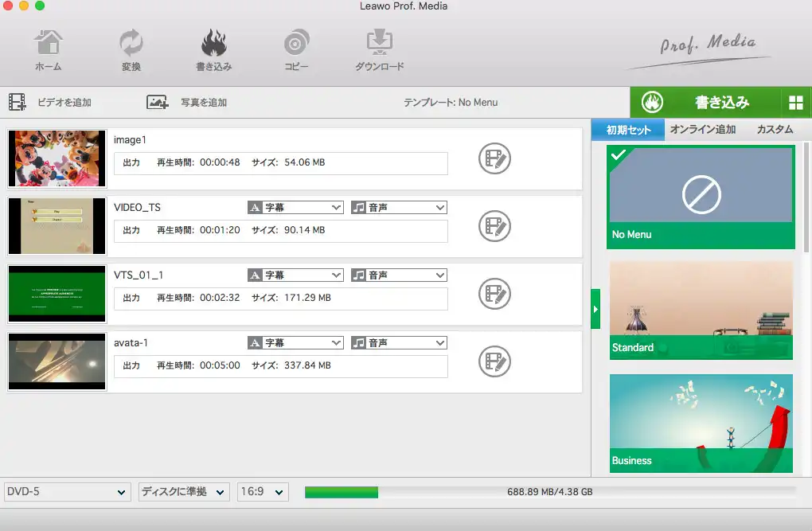Image resolution: width=812 pixels, height=531 pixels.
Task: Select the ダウンロード (Download) module
Action: [379, 48]
